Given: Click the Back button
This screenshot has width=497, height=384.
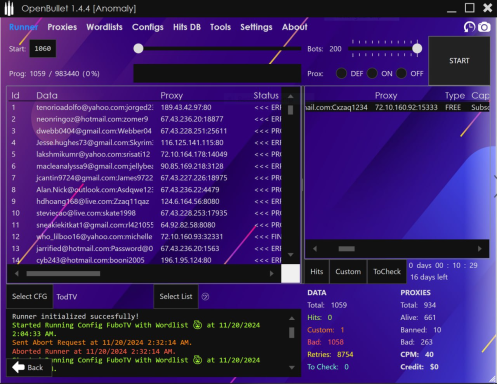Looking at the screenshot, I should tap(29, 367).
